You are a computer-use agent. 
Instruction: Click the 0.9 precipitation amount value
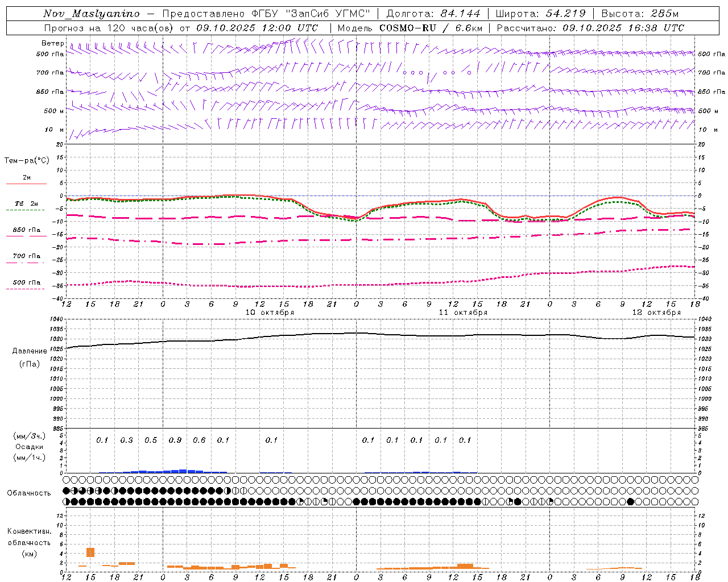[x=175, y=440]
